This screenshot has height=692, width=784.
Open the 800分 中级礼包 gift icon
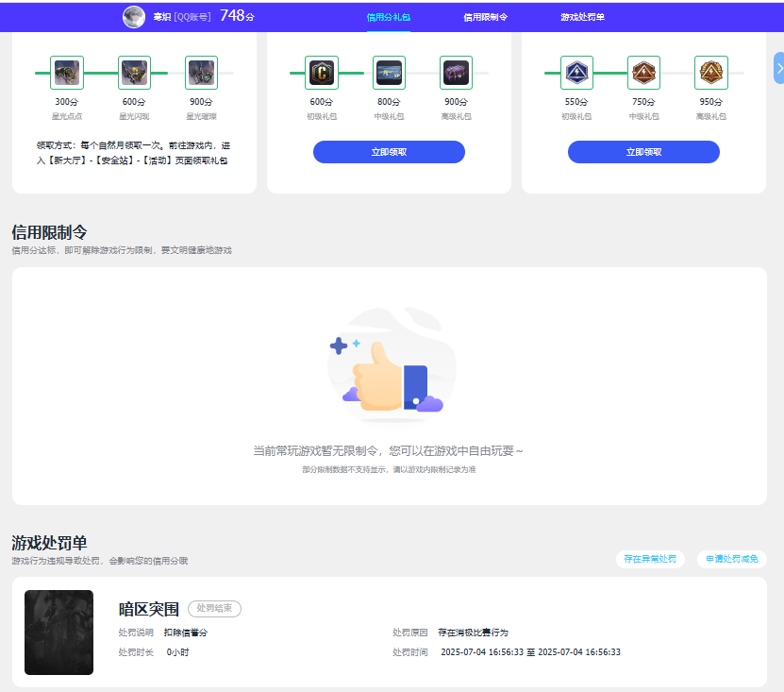pos(389,72)
